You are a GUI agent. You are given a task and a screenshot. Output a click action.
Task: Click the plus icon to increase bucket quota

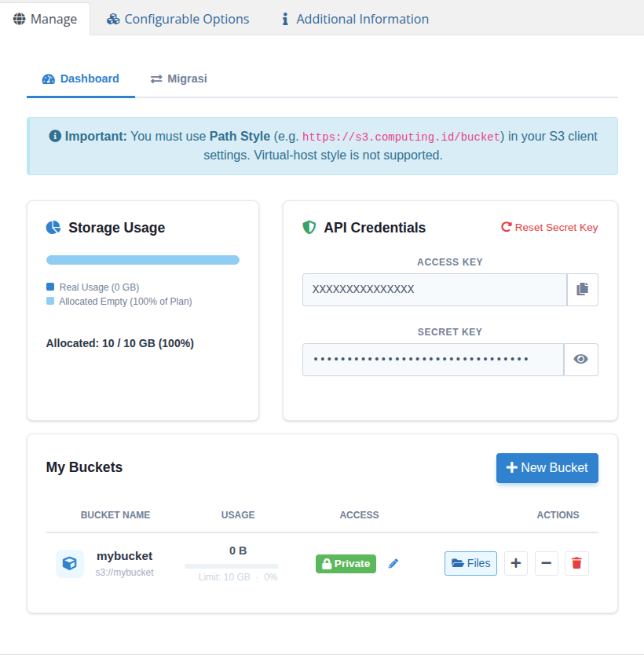(515, 563)
